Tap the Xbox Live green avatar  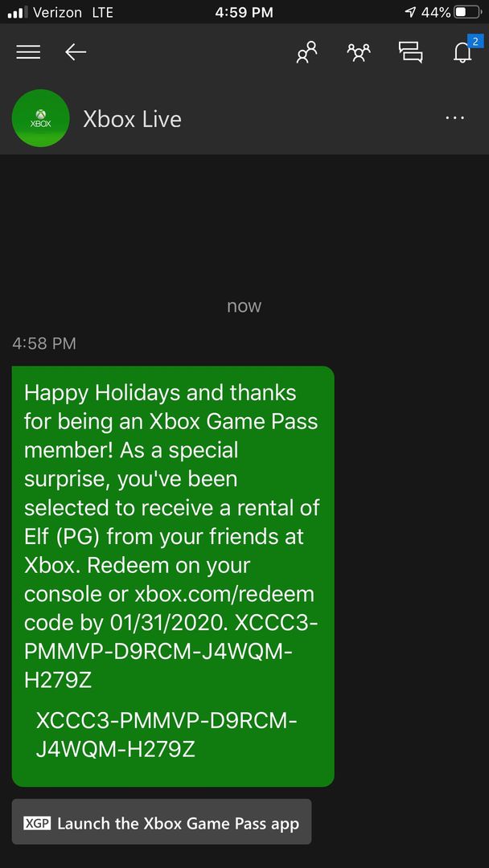coord(40,118)
